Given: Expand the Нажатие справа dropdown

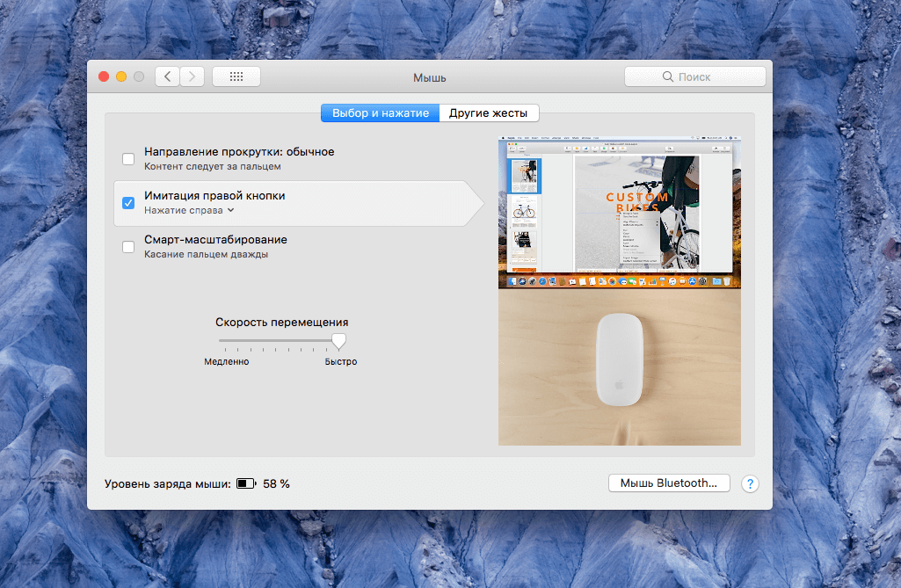Looking at the screenshot, I should [x=189, y=211].
